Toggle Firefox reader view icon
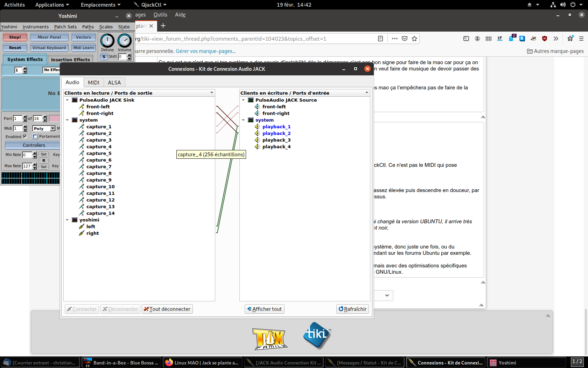The height and width of the screenshot is (368, 588). click(380, 39)
